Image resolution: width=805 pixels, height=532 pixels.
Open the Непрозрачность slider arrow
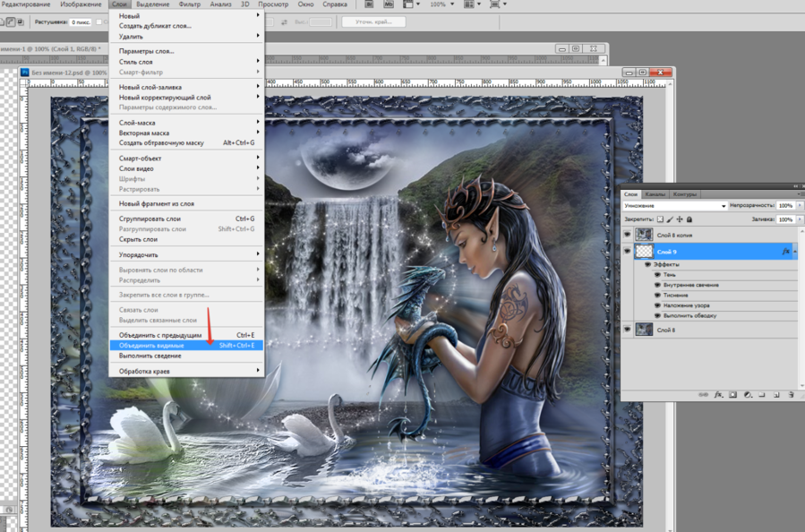pos(800,205)
